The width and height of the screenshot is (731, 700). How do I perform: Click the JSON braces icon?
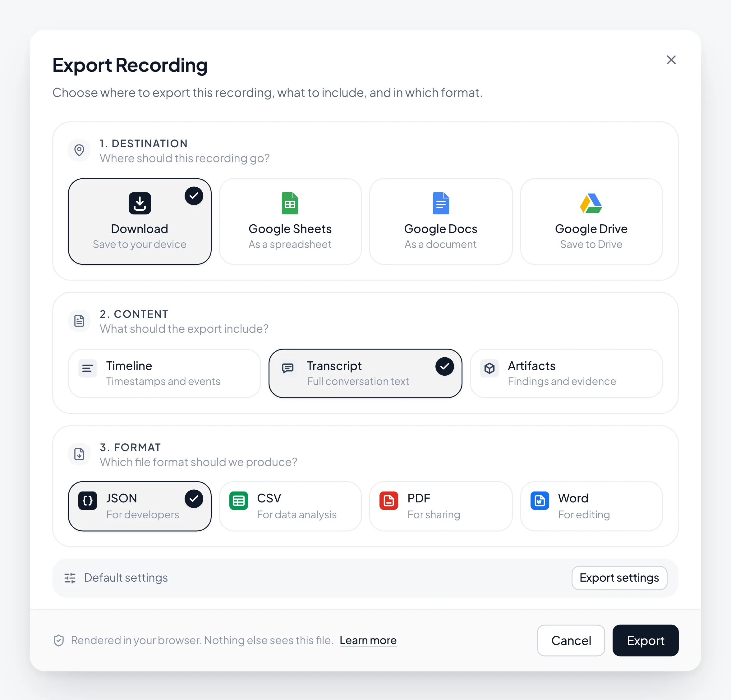point(87,501)
